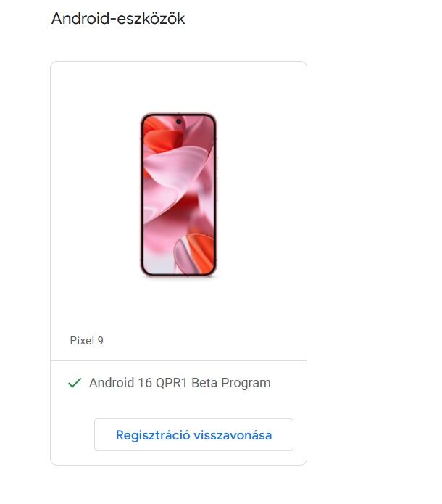Click the "Beta Program" words in the status line
Screen dimensions: 442x504
point(231,383)
